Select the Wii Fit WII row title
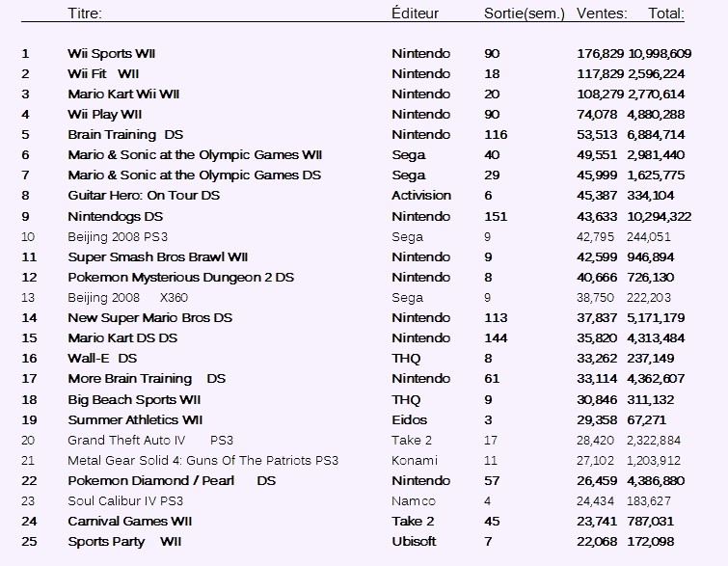The width and height of the screenshot is (728, 566). point(103,74)
